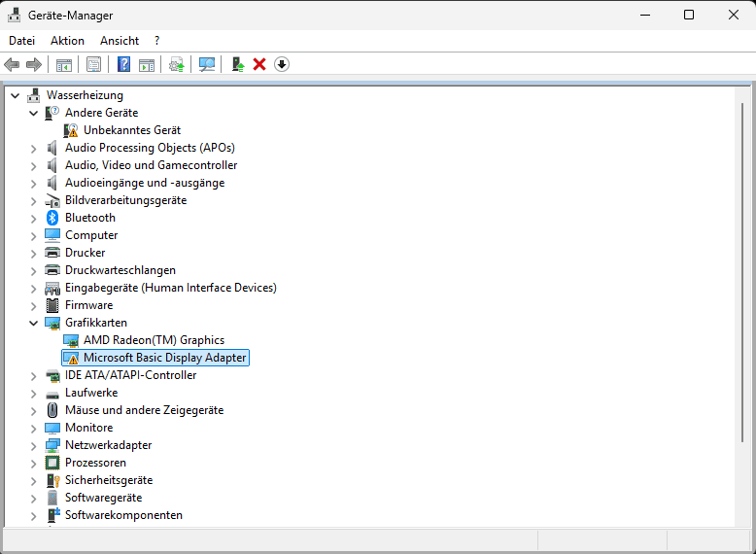
Task: Click the Netzwerkadapter network icon
Action: [x=52, y=445]
